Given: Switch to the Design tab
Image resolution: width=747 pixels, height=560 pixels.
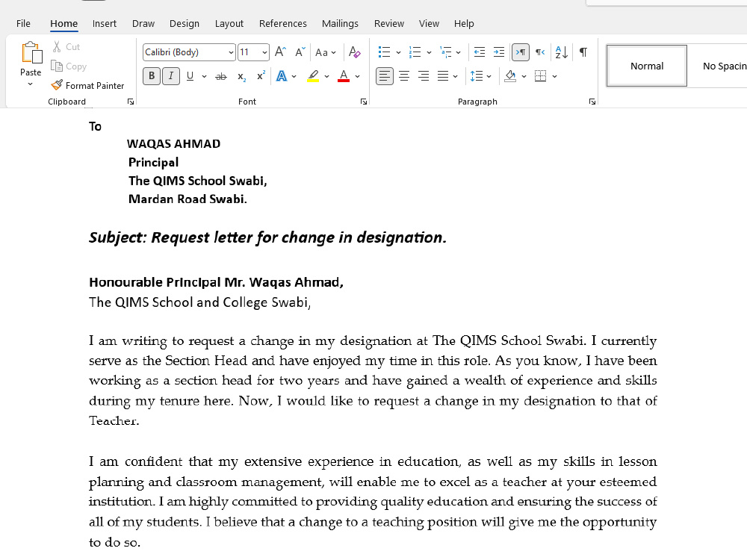Looking at the screenshot, I should (x=185, y=23).
